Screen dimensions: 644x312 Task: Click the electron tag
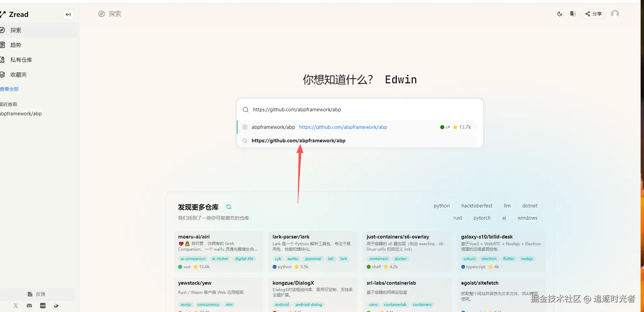click(x=489, y=259)
